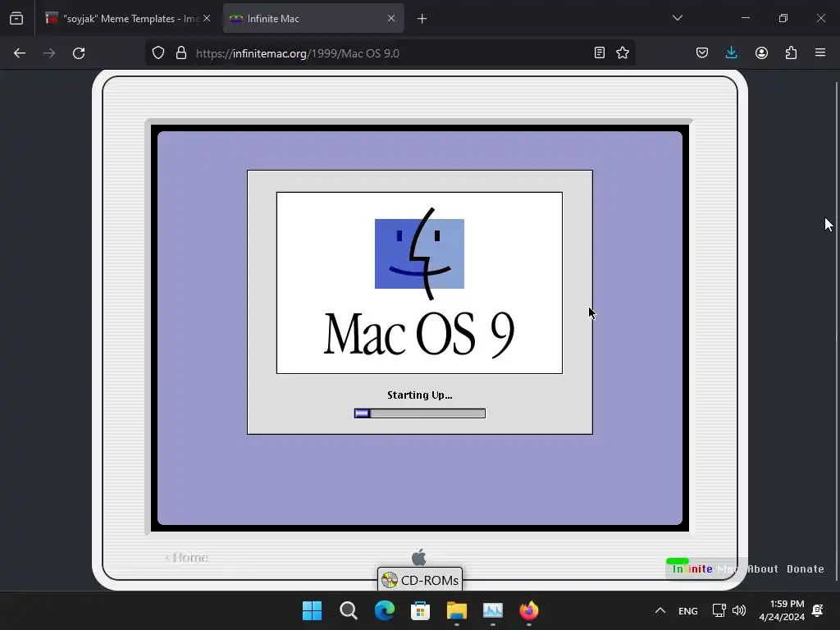This screenshot has height=630, width=840.
Task: Open the Firefox account menu
Action: point(761,52)
